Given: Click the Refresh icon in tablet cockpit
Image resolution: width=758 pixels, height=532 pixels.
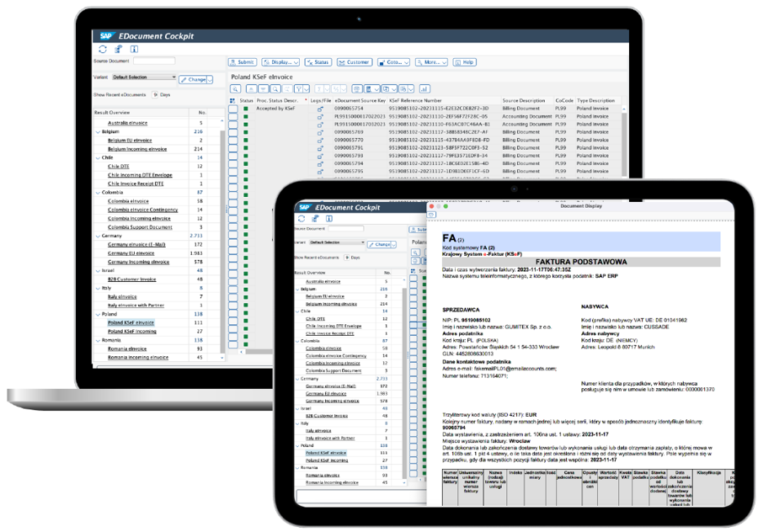Looking at the screenshot, I should click(302, 218).
